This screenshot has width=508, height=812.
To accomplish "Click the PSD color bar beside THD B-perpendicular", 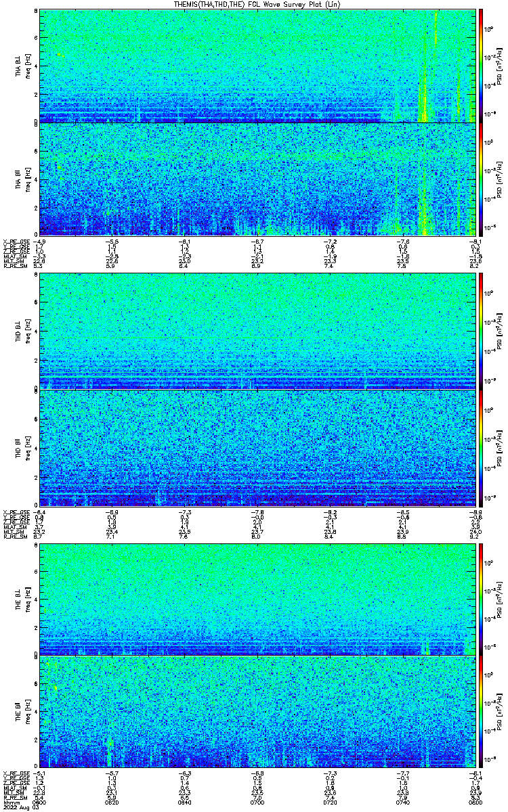I will point(482,331).
